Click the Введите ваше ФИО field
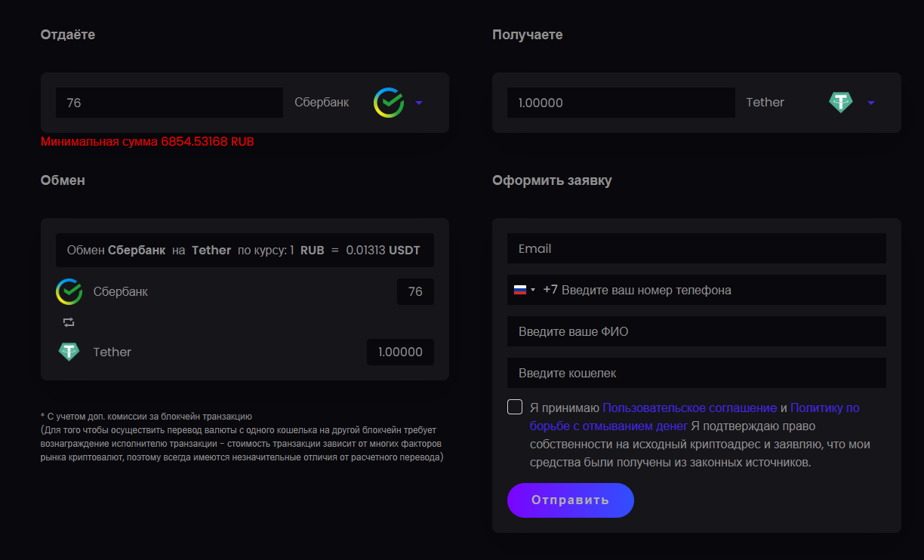The height and width of the screenshot is (560, 924). pyautogui.click(x=696, y=331)
